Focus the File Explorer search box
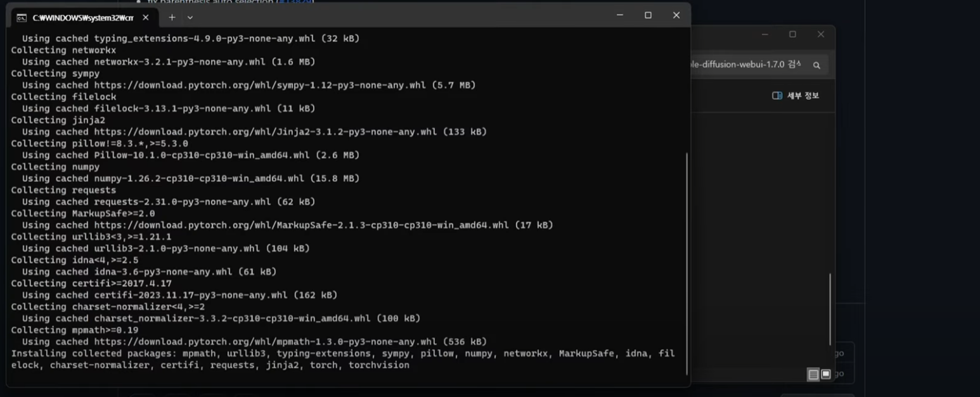The height and width of the screenshot is (397, 980). 759,65
